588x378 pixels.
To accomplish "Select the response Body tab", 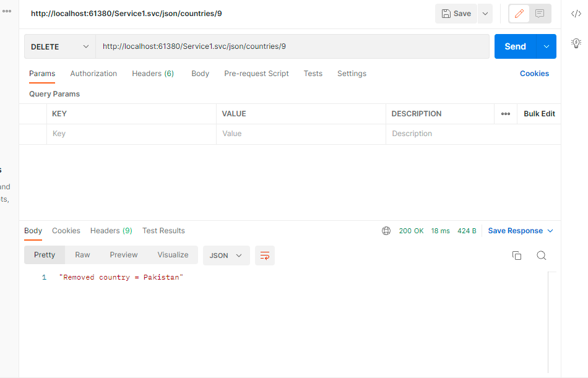I will pyautogui.click(x=33, y=231).
